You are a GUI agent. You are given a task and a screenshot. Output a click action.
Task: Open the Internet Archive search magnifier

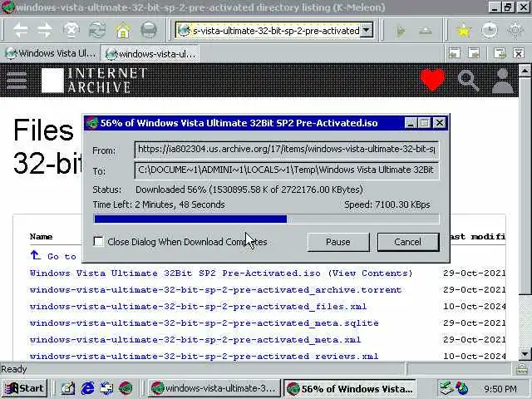[468, 81]
